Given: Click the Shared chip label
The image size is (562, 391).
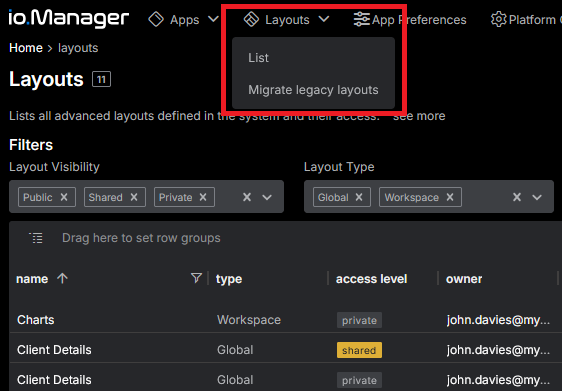Looking at the screenshot, I should coord(105,197).
